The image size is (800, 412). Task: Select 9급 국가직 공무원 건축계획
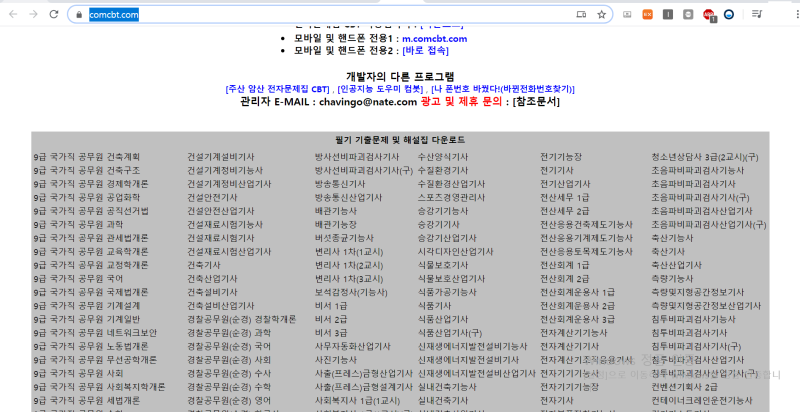tap(87, 157)
